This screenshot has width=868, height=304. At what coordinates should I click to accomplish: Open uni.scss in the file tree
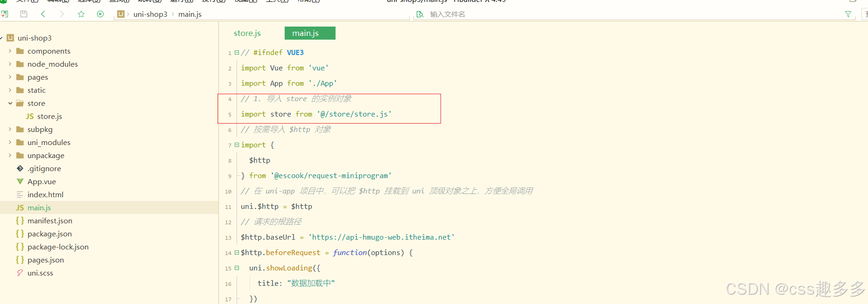pyautogui.click(x=40, y=273)
